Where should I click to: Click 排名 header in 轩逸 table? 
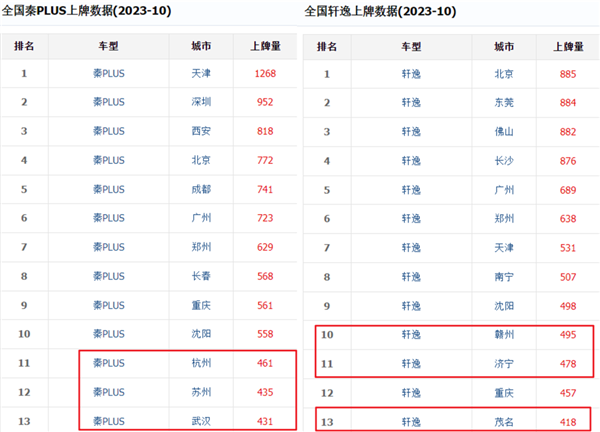pyautogui.click(x=326, y=45)
